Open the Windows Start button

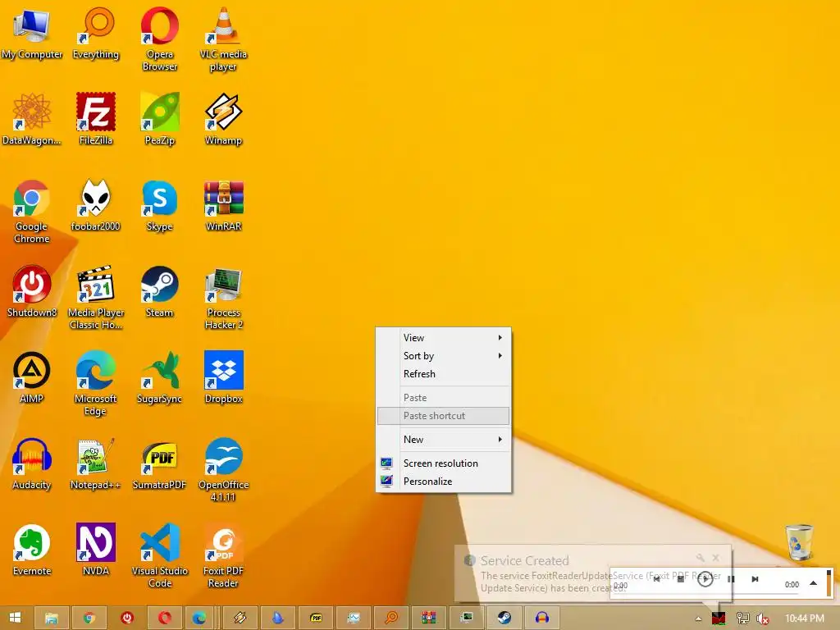[x=15, y=618]
